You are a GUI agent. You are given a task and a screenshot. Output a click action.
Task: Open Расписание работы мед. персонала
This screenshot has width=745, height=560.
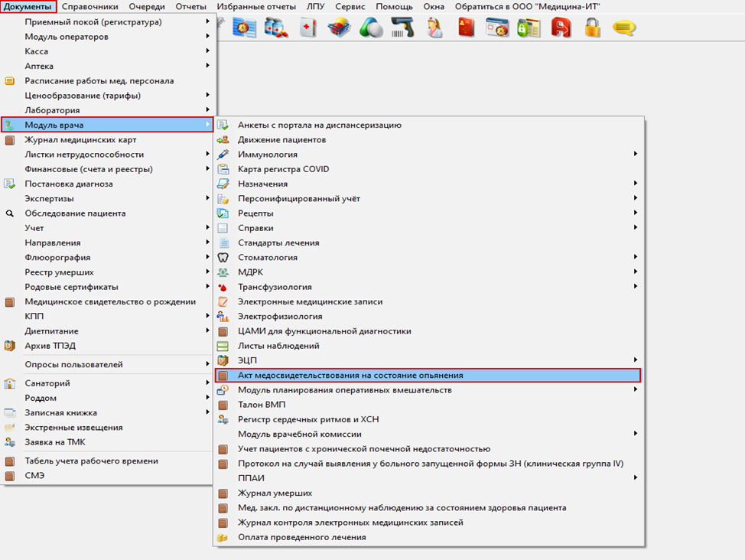[107, 81]
